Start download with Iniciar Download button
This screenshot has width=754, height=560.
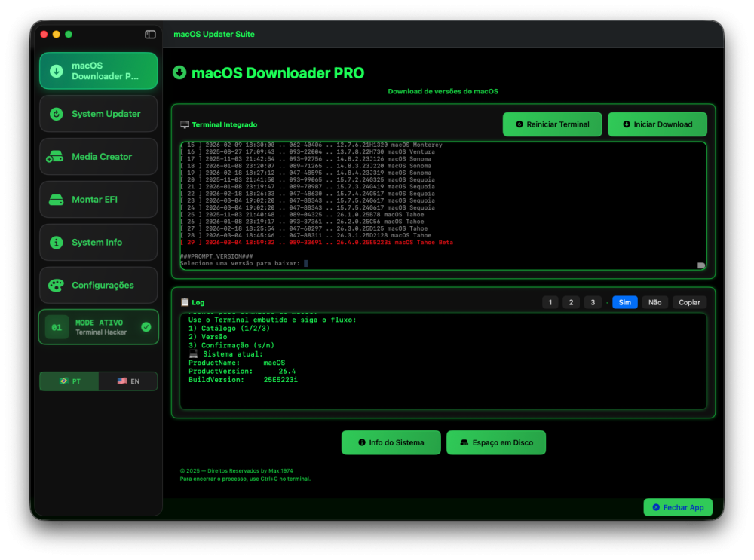point(657,124)
